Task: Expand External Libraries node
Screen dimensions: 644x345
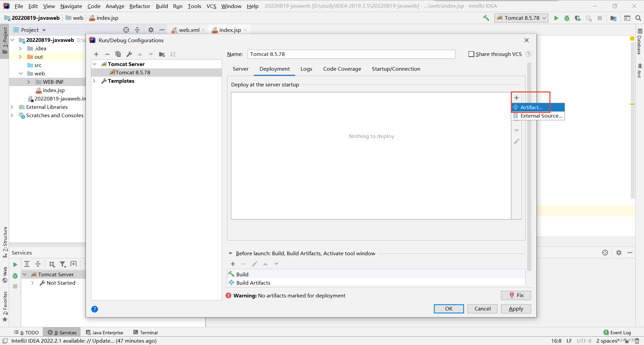Action: [12, 107]
